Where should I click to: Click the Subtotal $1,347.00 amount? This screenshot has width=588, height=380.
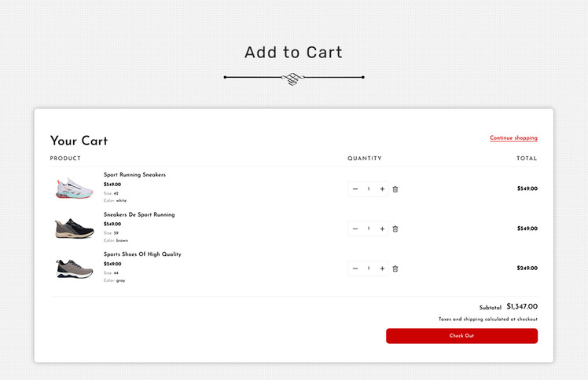pyautogui.click(x=522, y=306)
